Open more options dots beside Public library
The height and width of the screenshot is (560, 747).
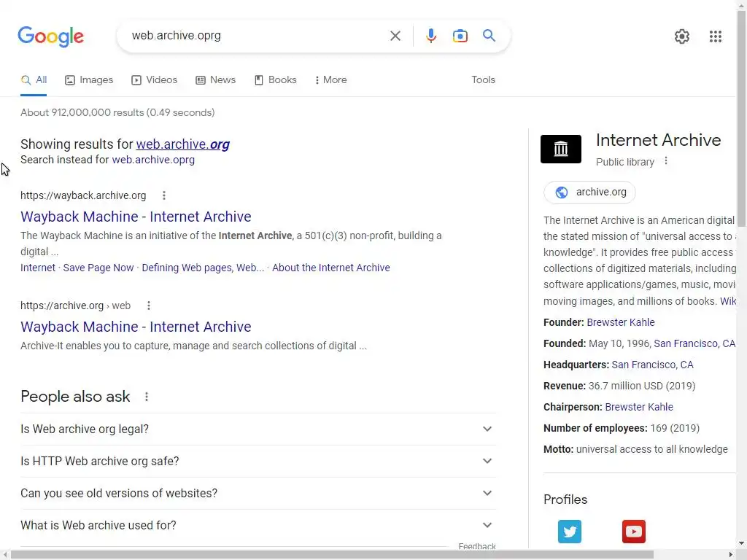[x=666, y=161]
